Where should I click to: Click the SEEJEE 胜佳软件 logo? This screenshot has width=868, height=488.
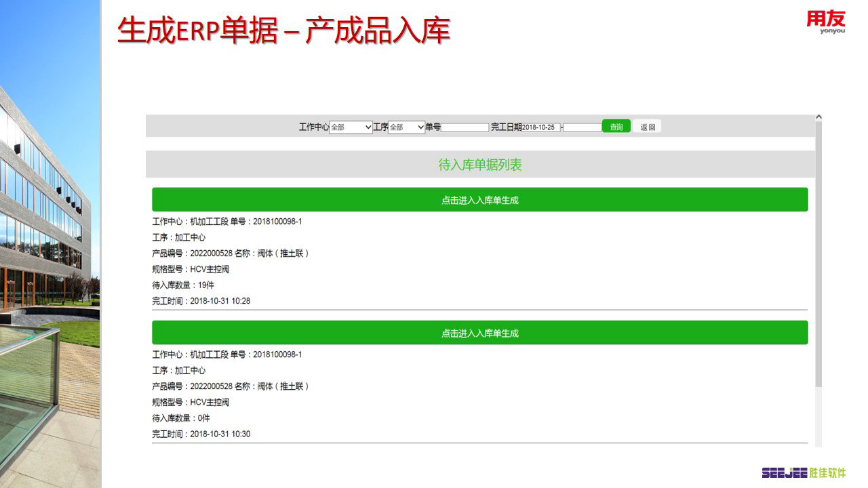pos(804,472)
